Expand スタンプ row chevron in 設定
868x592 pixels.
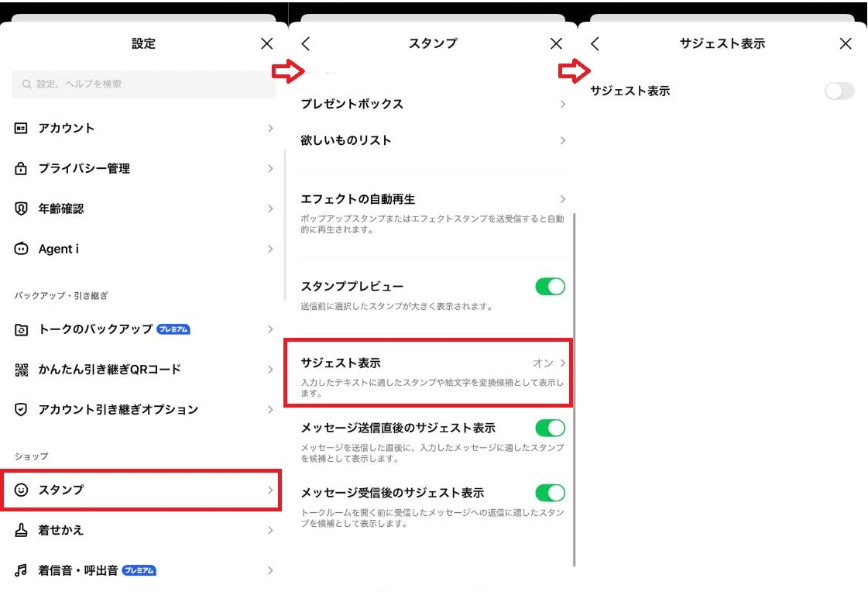(x=270, y=490)
